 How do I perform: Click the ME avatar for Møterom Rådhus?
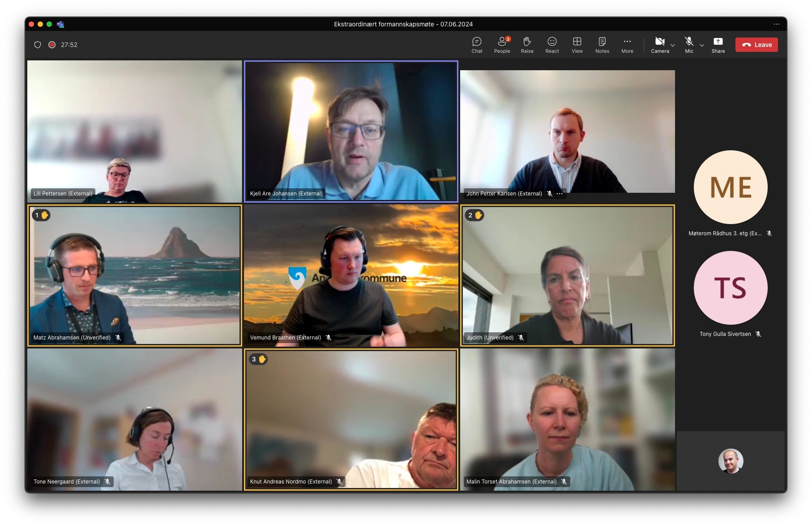click(x=731, y=187)
